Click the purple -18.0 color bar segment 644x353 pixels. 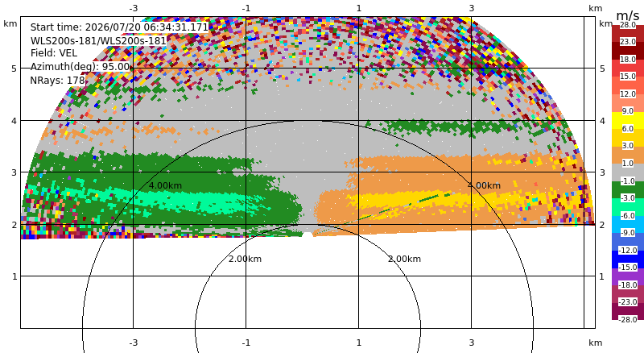pyautogui.click(x=628, y=276)
